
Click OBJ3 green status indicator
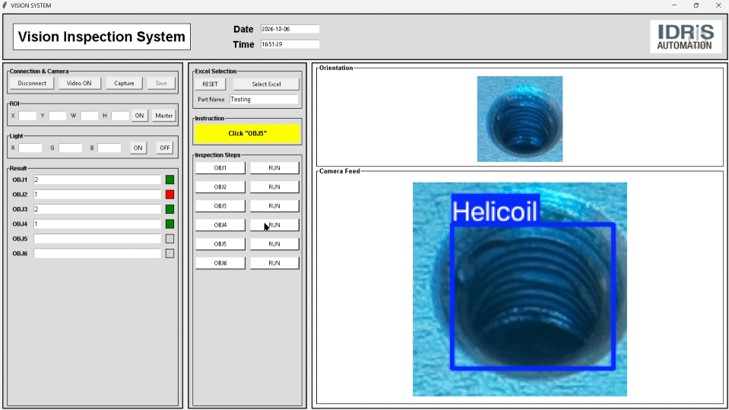[x=170, y=209]
